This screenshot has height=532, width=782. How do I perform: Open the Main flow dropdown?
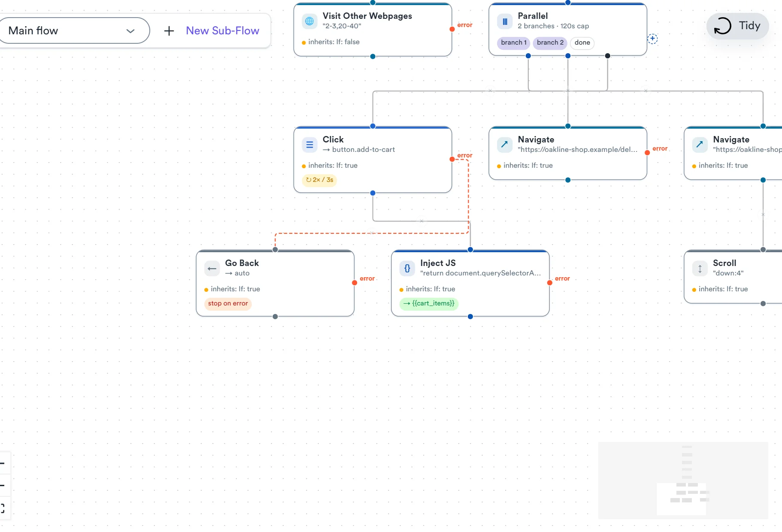(x=74, y=30)
